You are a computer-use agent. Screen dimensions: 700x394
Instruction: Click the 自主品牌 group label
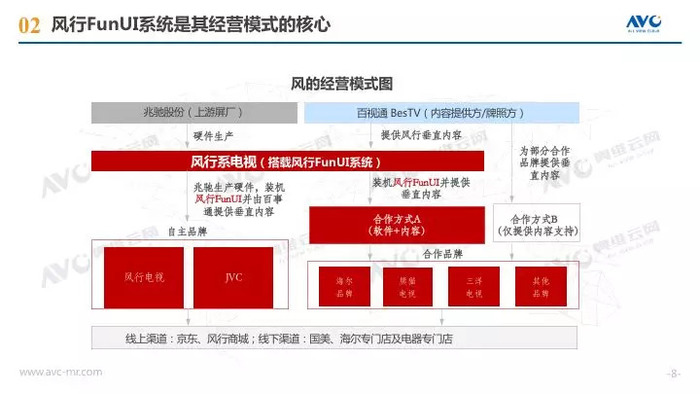[x=187, y=232]
